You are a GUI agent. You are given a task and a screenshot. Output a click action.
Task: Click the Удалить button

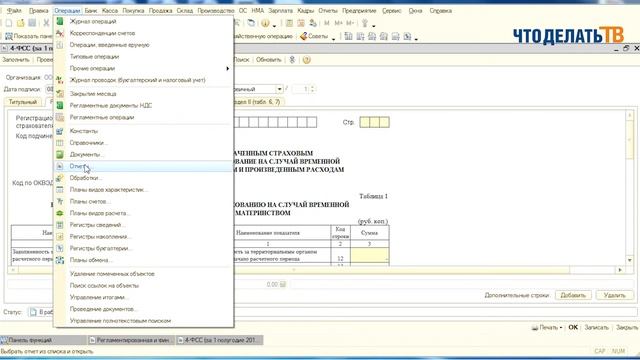[615, 295]
